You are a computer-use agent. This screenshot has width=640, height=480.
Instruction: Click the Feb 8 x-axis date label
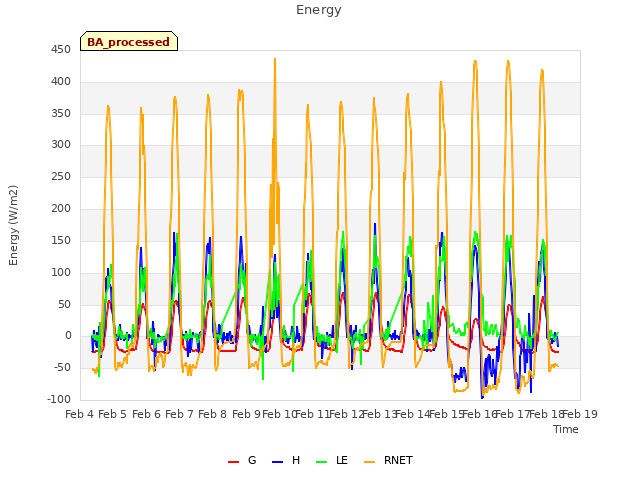[213, 415]
